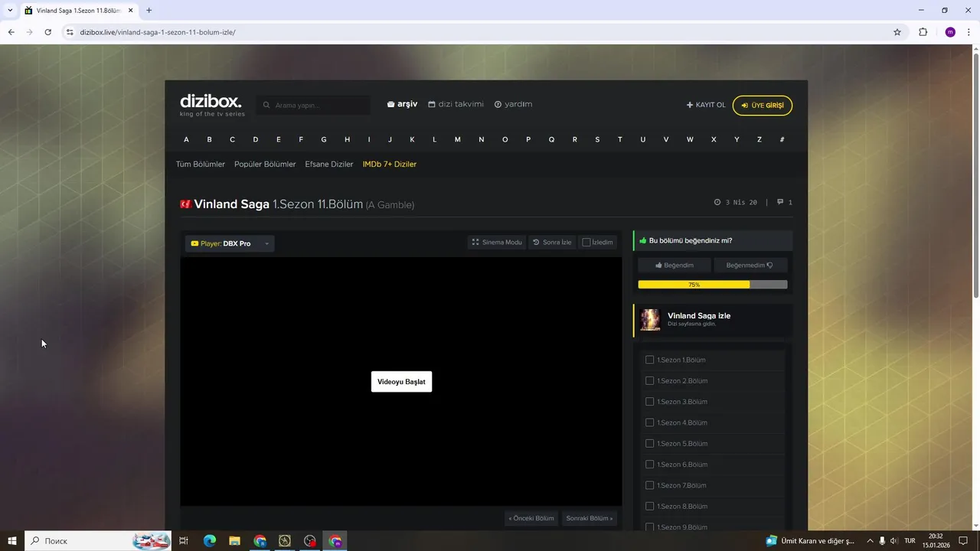The width and height of the screenshot is (980, 551).
Task: Click the search magnifier icon
Action: [x=266, y=105]
